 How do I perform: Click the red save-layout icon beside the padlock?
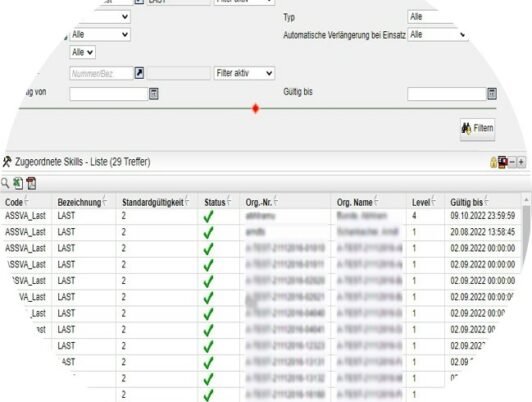click(x=502, y=162)
